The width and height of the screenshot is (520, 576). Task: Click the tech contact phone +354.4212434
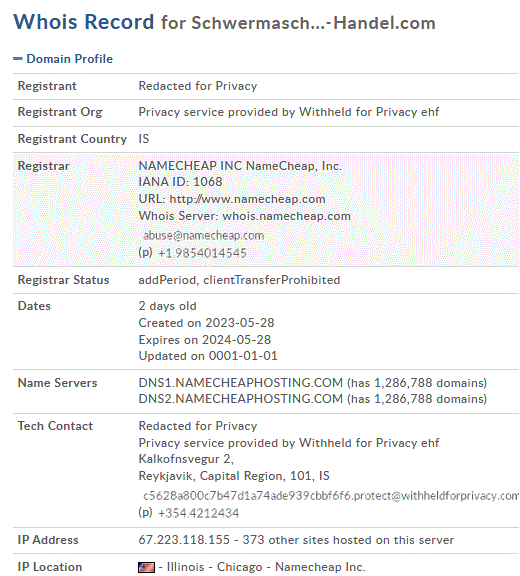[198, 513]
